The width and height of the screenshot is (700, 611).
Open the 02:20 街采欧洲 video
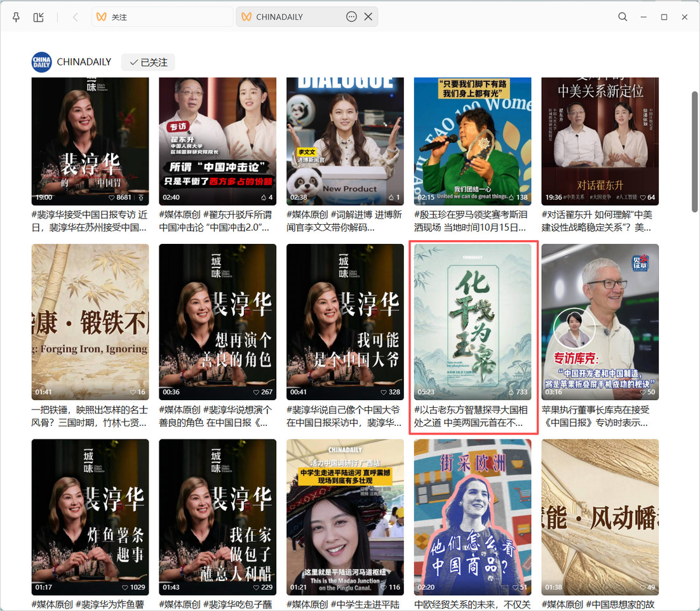pyautogui.click(x=473, y=517)
